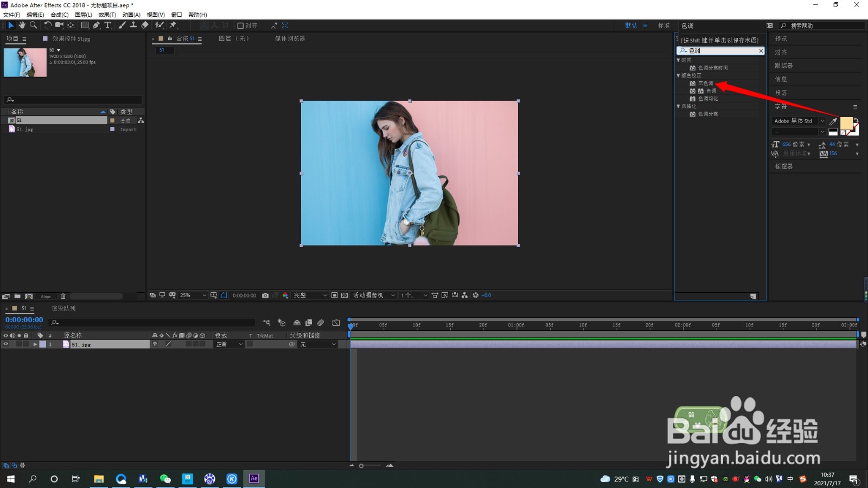Open the 活动摄像机 camera view dropdown
This screenshot has width=868, height=488.
[x=374, y=296]
